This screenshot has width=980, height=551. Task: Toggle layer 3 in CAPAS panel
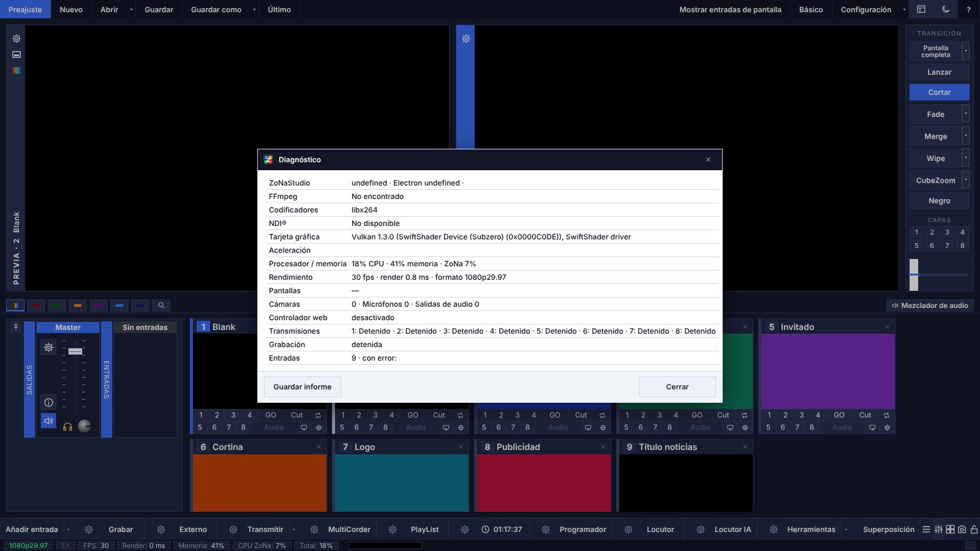point(947,232)
